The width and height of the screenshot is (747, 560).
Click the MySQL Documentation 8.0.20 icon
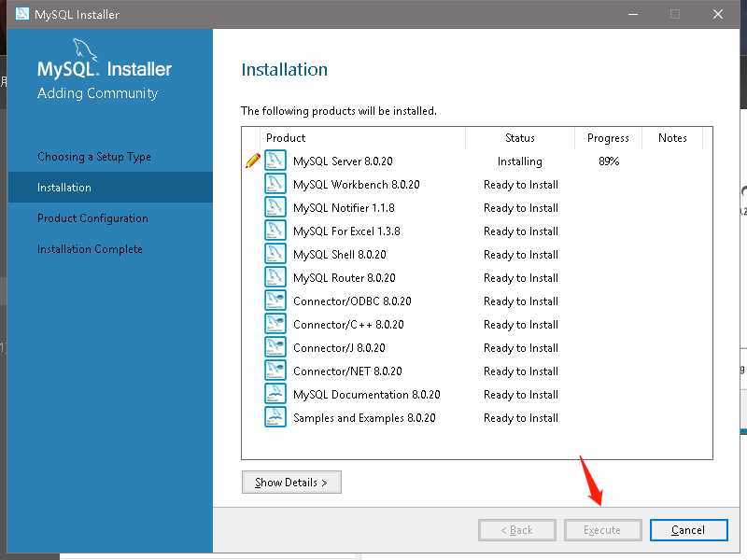(275, 394)
